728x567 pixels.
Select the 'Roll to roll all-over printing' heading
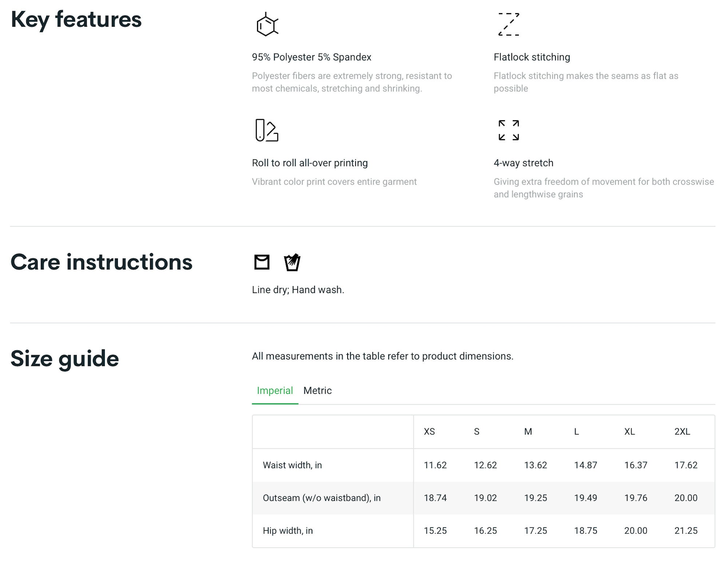click(310, 163)
